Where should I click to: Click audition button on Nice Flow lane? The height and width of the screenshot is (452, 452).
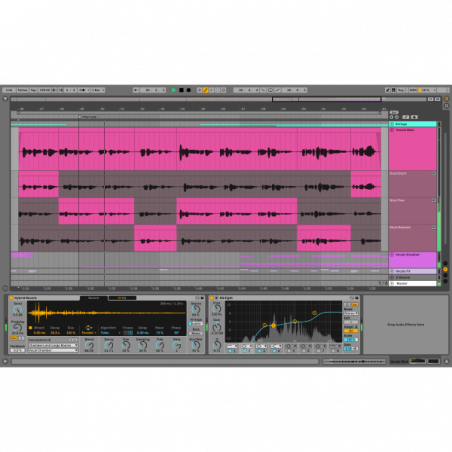(x=433, y=200)
